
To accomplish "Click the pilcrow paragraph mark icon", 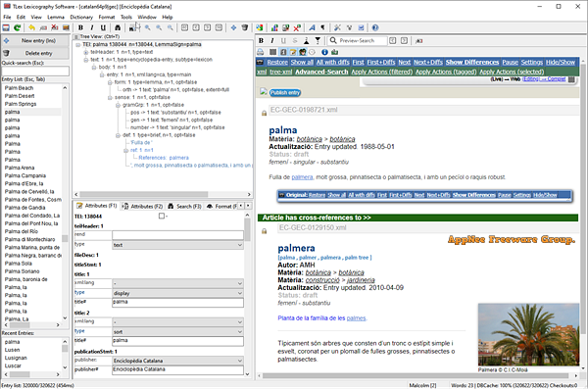I will point(322,27).
